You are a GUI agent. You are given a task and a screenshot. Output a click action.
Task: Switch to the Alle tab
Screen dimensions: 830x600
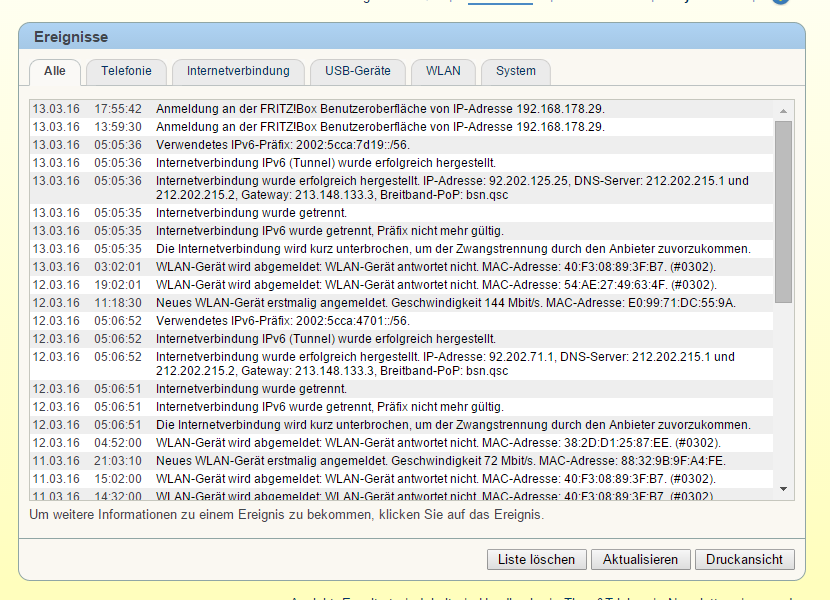pyautogui.click(x=55, y=72)
